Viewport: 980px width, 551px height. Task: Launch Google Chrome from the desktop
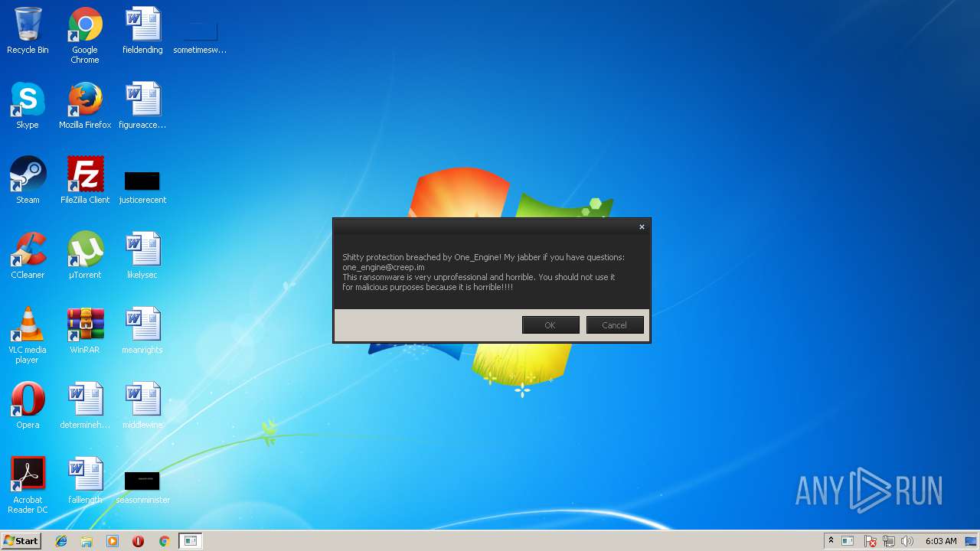(x=85, y=35)
